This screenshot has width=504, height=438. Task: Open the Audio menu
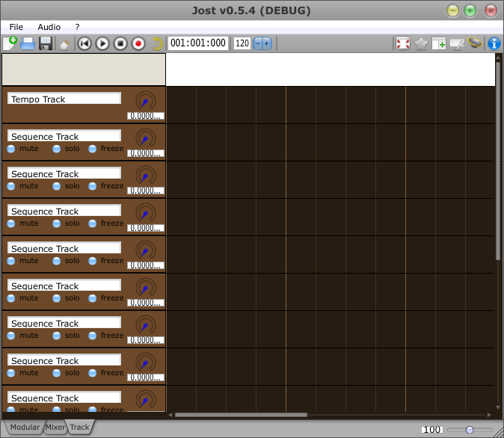point(49,27)
